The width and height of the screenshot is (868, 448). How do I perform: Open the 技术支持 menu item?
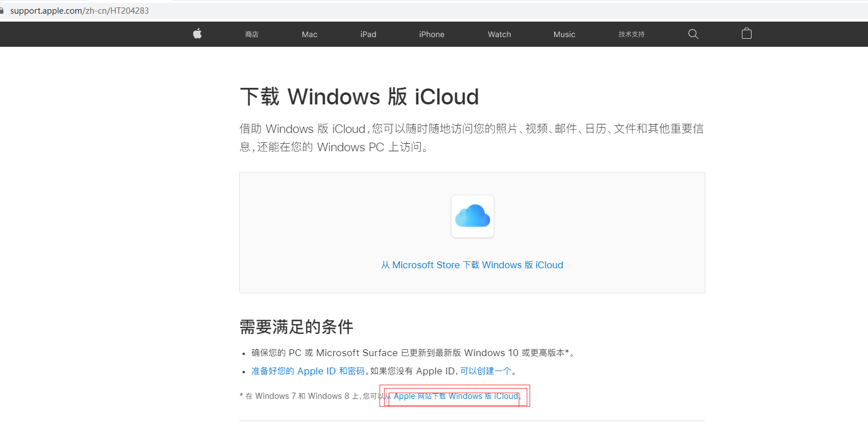coord(631,34)
